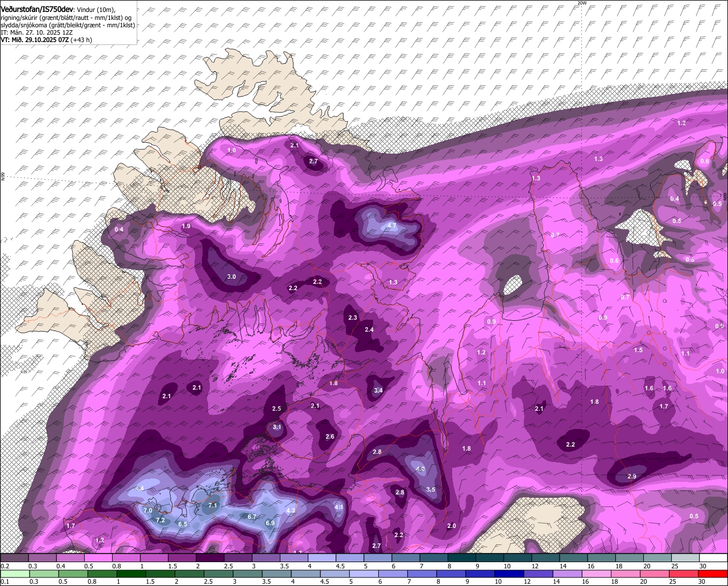The image size is (728, 586).
Task: Click the 1.9 precipitation value on map
Action: coord(185,226)
